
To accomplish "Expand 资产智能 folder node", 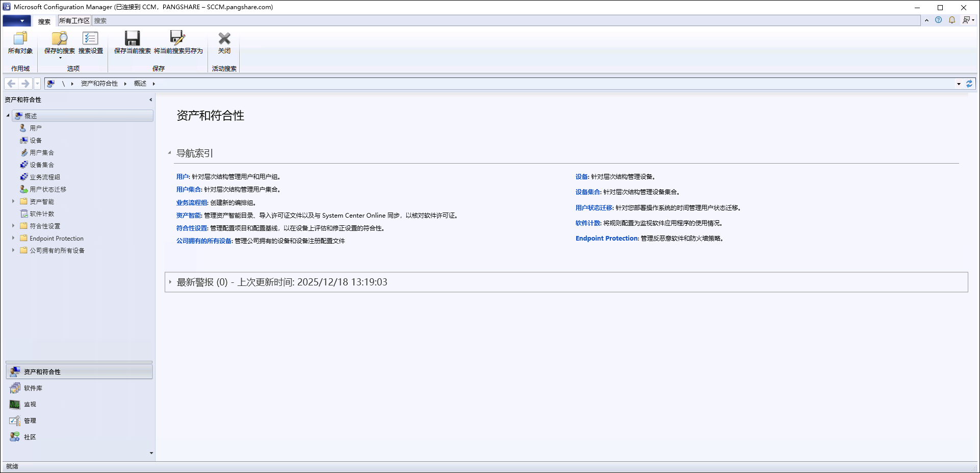I will pyautogui.click(x=13, y=201).
